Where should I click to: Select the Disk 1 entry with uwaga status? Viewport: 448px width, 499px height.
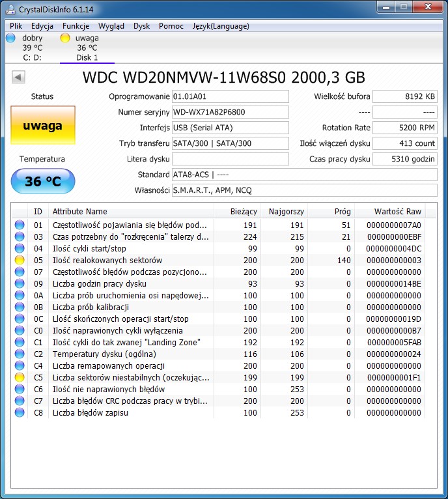coord(87,48)
